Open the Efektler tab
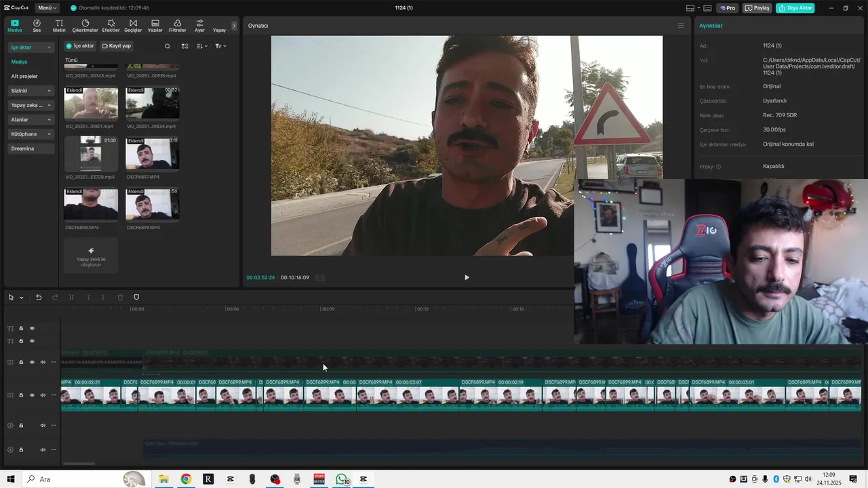Screen dimensions: 868x488 111,26
